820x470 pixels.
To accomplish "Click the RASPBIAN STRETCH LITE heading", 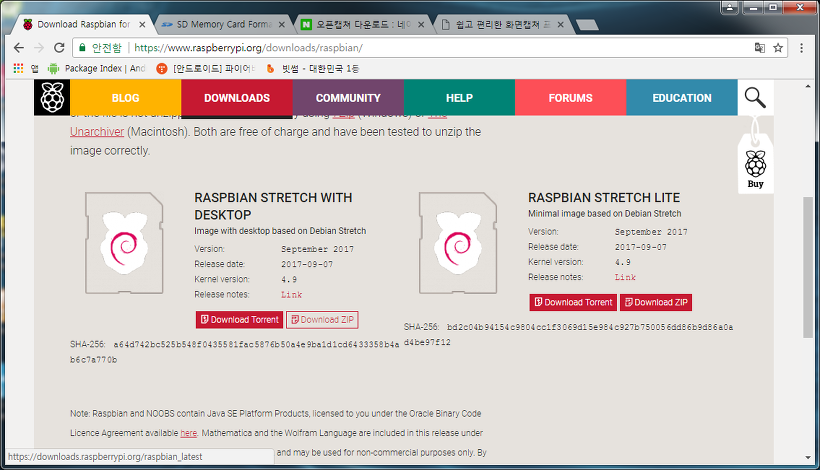I will point(604,198).
